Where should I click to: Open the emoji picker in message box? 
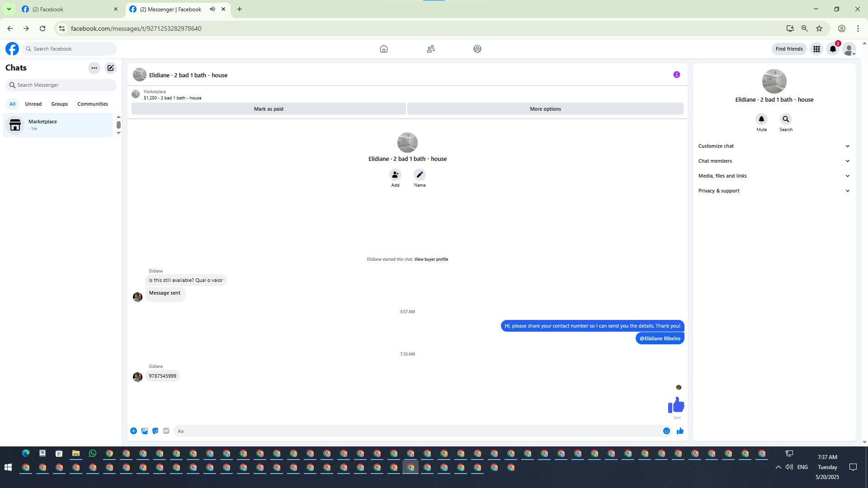click(x=666, y=431)
